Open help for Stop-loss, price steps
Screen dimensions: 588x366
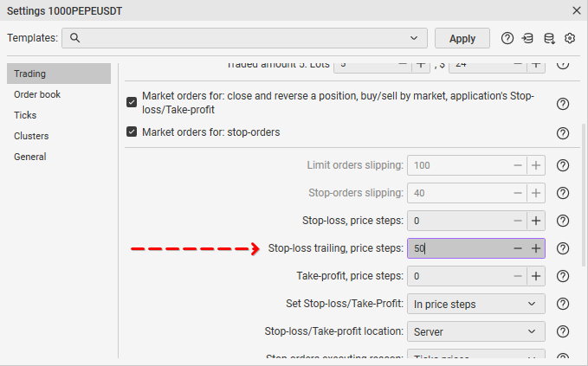click(x=563, y=221)
